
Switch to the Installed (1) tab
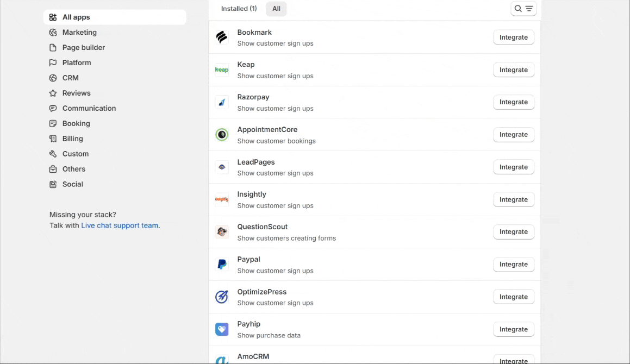tap(239, 9)
